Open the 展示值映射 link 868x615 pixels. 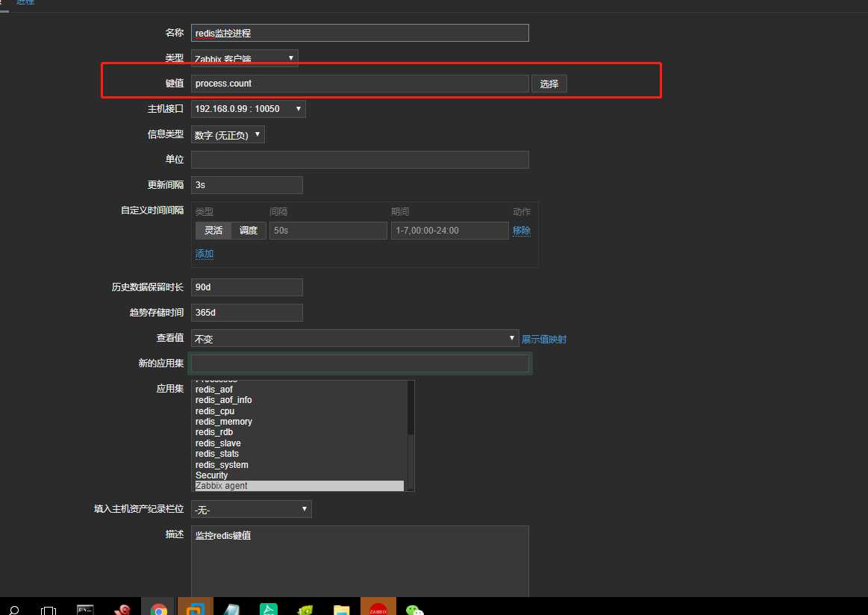[x=543, y=339]
